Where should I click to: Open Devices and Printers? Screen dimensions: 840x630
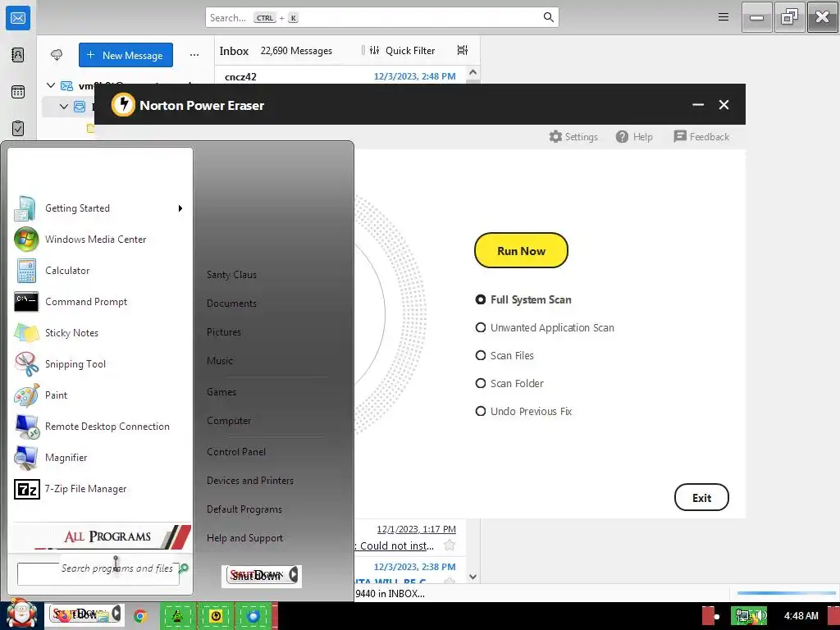(x=250, y=481)
